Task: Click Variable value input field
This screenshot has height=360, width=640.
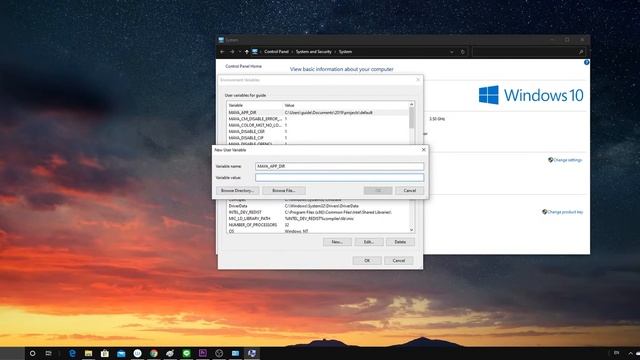Action: (340, 177)
